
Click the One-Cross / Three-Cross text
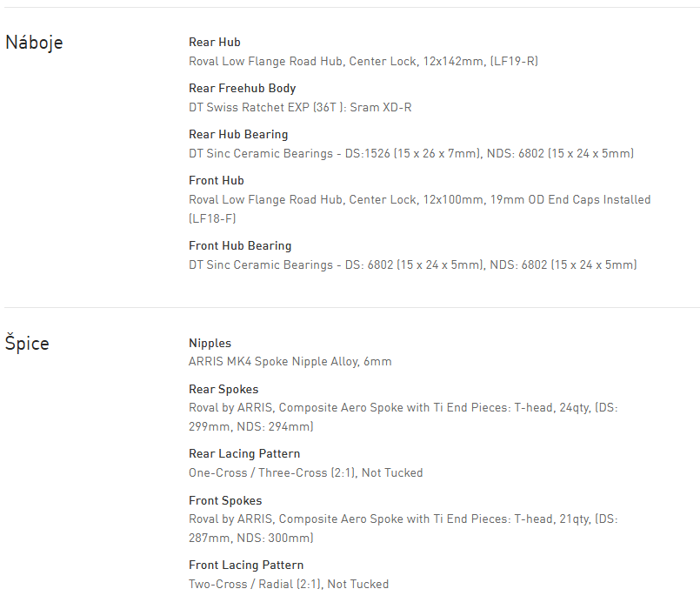tap(305, 472)
